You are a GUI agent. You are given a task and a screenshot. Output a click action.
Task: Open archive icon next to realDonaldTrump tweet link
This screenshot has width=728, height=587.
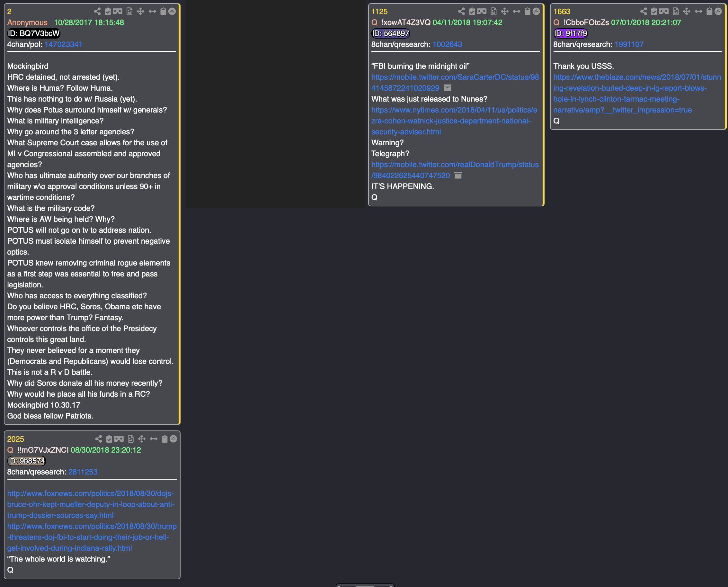tap(458, 175)
